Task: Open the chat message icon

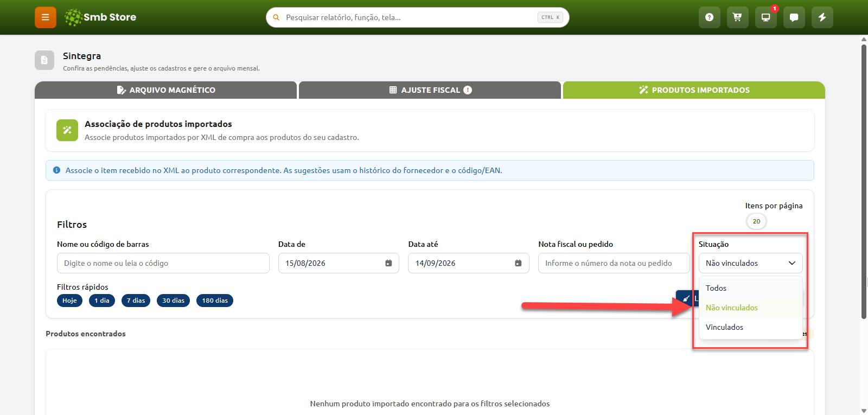Action: point(794,17)
